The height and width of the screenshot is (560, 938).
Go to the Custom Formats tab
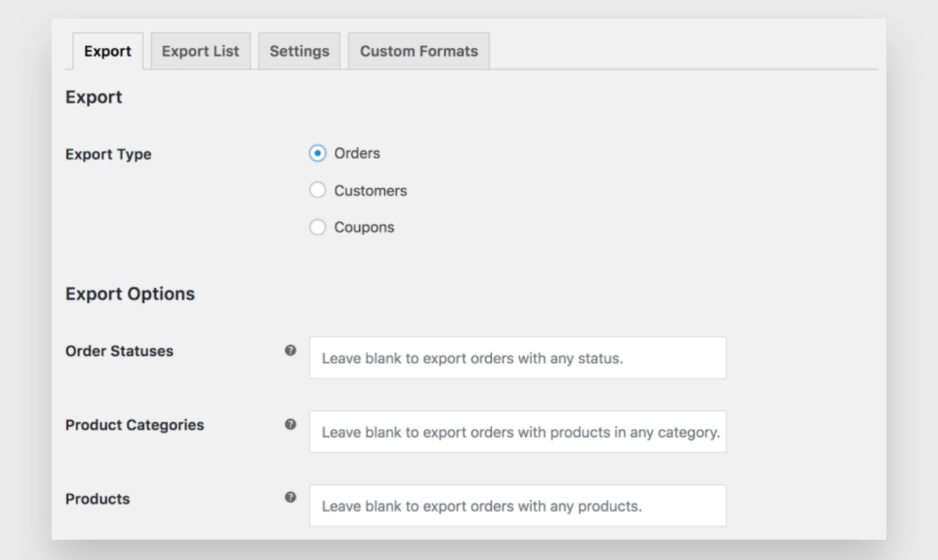point(419,51)
